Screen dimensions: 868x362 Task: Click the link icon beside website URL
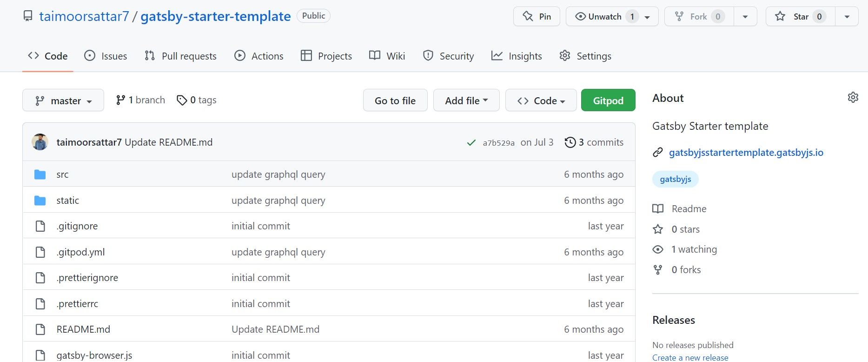[657, 153]
